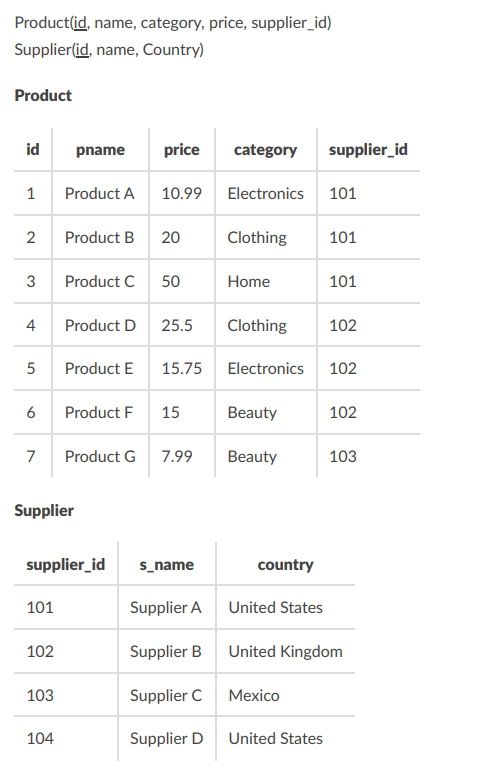Click the 10.99 price cell
The image size is (498, 761).
tap(182, 193)
